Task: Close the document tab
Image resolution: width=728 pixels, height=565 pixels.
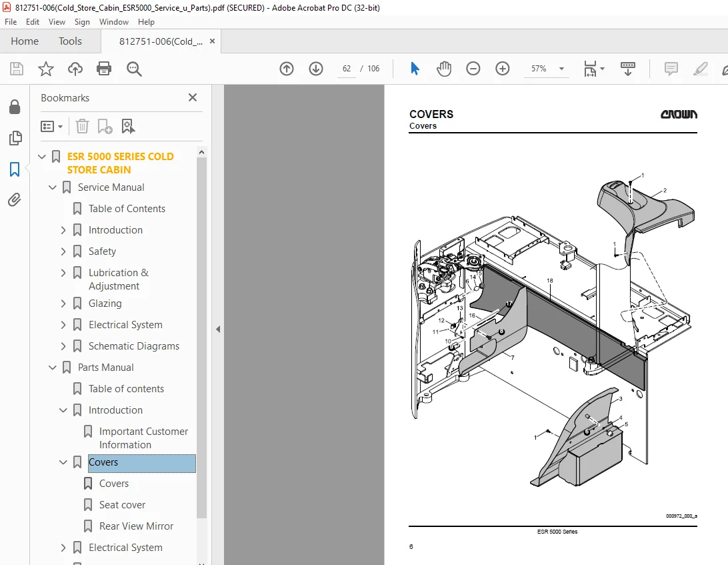Action: point(212,41)
